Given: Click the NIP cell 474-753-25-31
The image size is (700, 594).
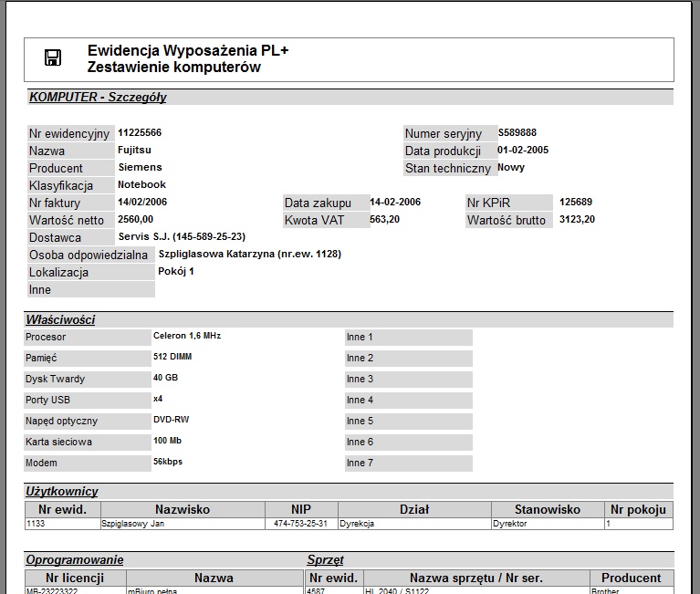Looking at the screenshot, I should (301, 524).
